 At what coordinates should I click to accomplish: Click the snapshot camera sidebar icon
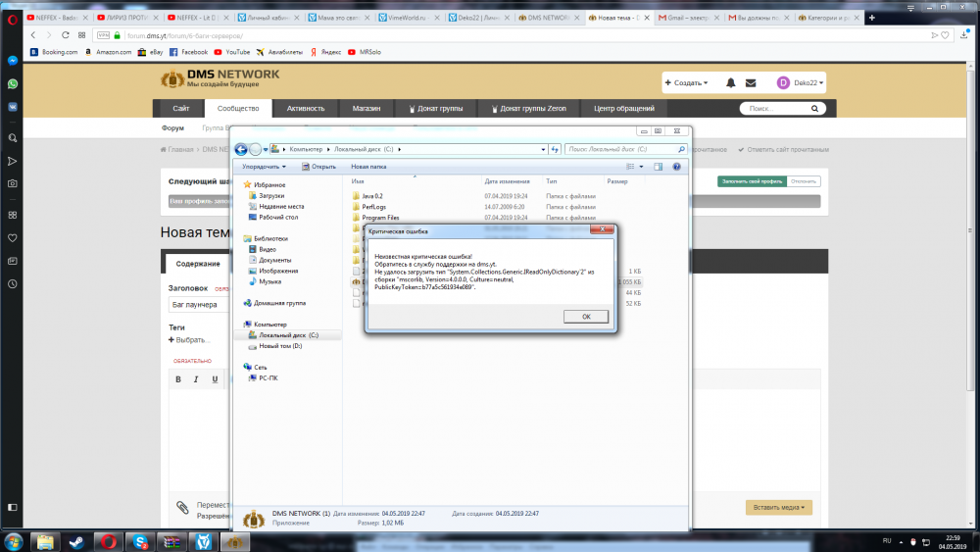coord(13,183)
